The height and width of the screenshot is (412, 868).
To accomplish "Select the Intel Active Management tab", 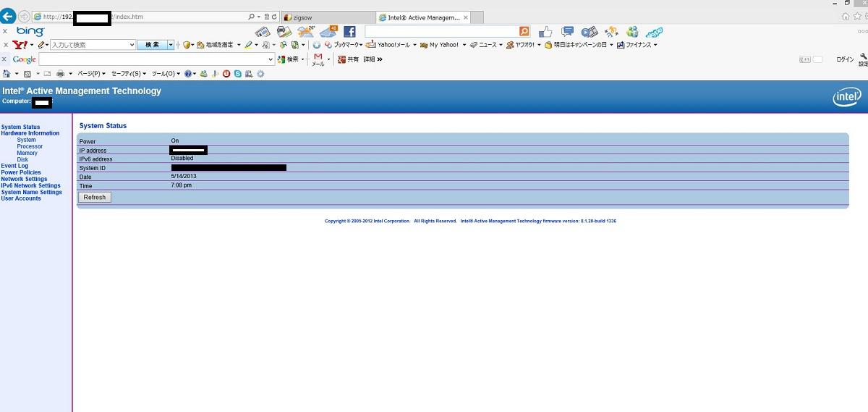I will tap(423, 17).
